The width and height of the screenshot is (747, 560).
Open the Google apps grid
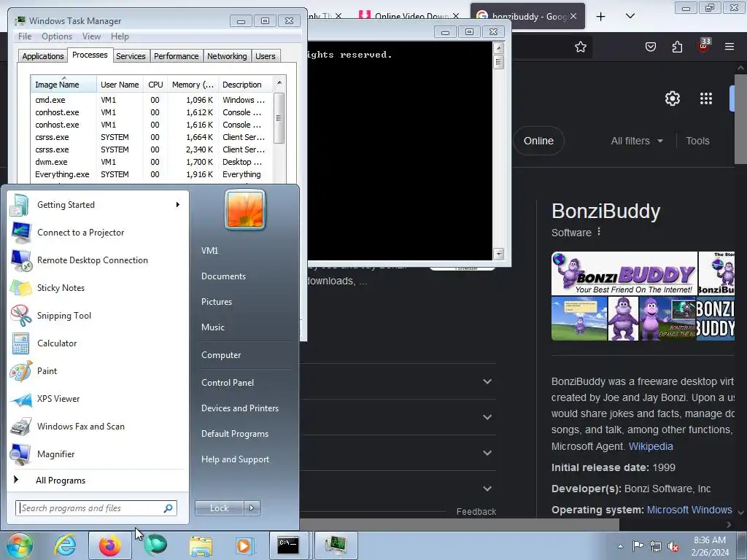point(706,98)
